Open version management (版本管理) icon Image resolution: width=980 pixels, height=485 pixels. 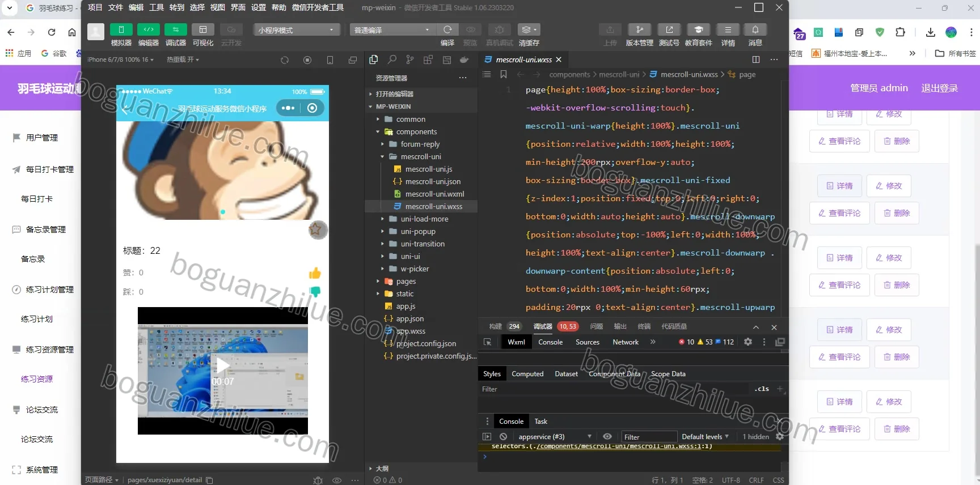639,29
